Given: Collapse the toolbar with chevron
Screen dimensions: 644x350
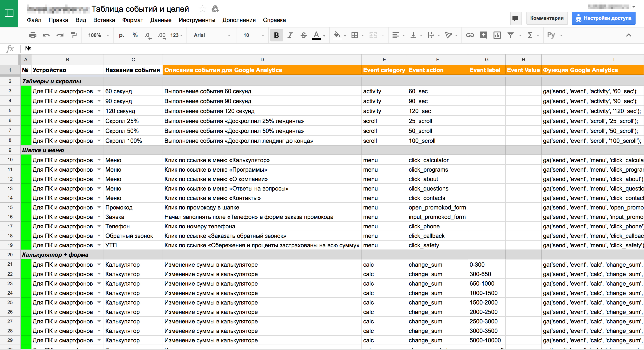Looking at the screenshot, I should [628, 35].
